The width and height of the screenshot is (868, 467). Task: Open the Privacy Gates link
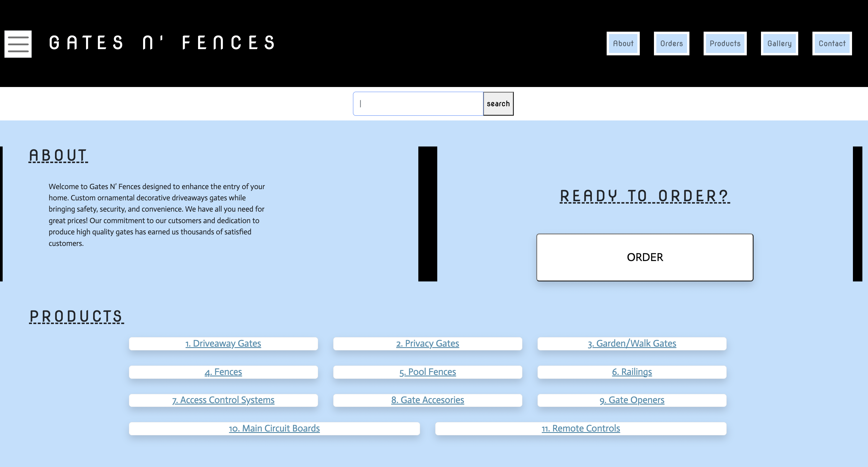(427, 343)
